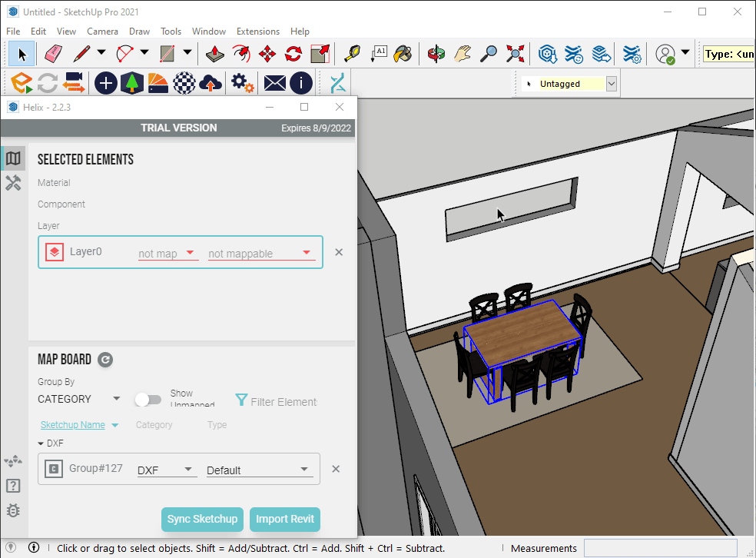The height and width of the screenshot is (558, 756).
Task: Click Sync Sketchup button
Action: pyautogui.click(x=203, y=520)
